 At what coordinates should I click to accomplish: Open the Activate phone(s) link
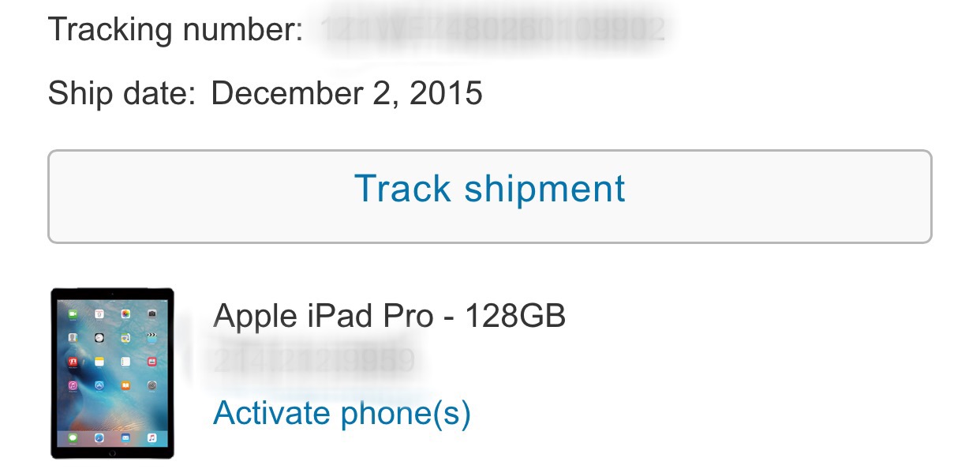click(342, 412)
